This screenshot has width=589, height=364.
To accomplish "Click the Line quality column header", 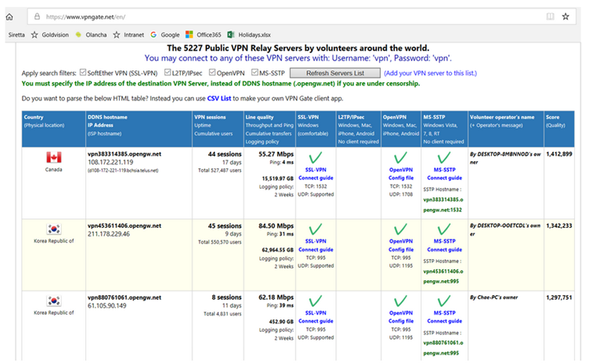I will pos(269,128).
